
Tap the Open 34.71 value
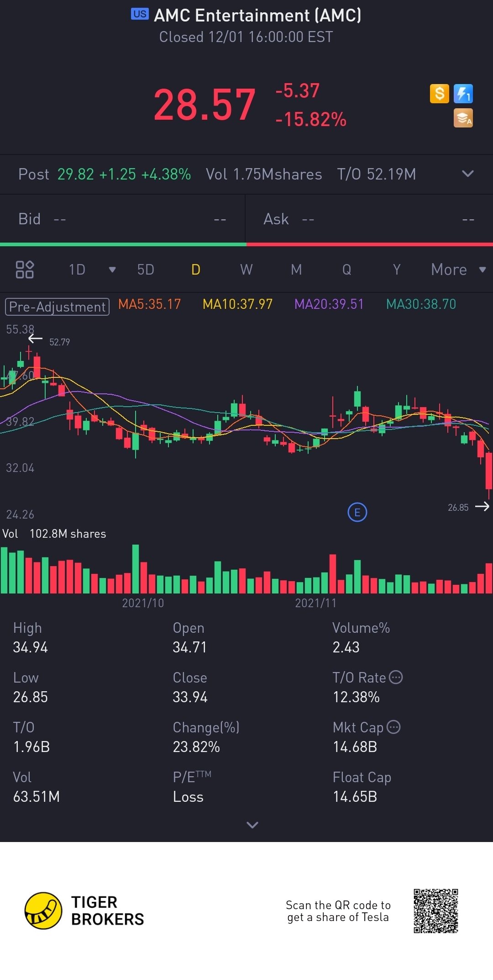point(189,647)
